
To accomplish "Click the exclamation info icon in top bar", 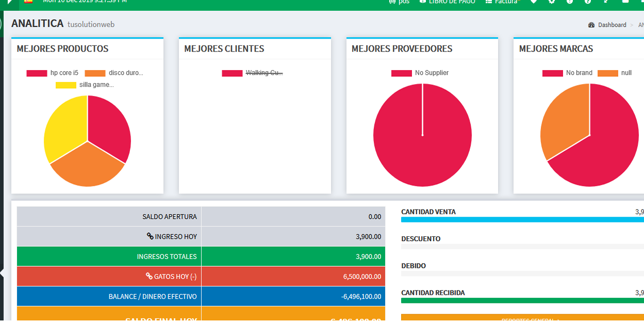I will [570, 2].
